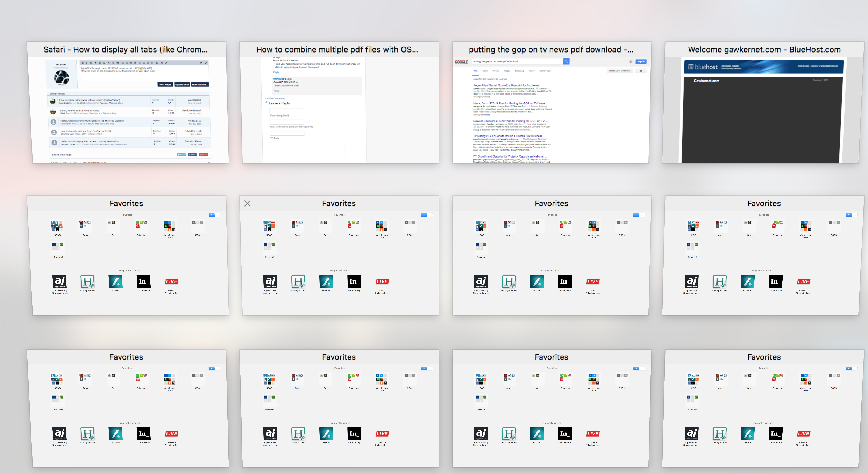Image resolution: width=868 pixels, height=474 pixels.
Task: Open the 'Welcome gawkernet.com - BlueHost.com' tab
Action: click(764, 50)
